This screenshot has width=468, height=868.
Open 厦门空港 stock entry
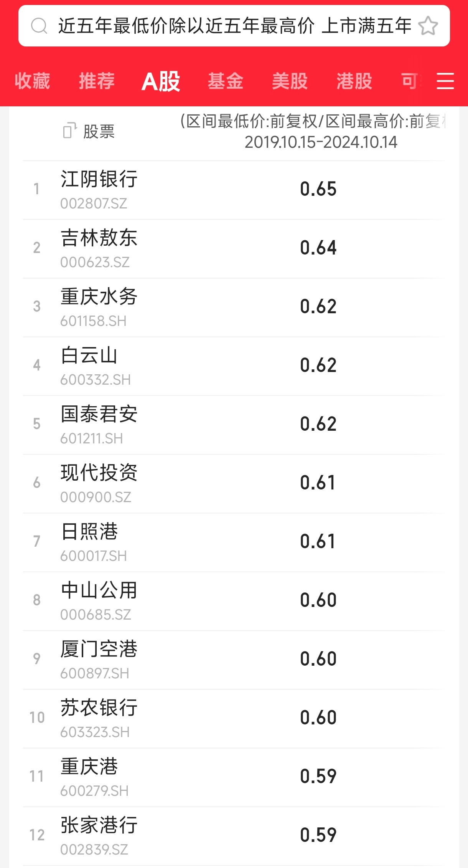click(x=99, y=659)
